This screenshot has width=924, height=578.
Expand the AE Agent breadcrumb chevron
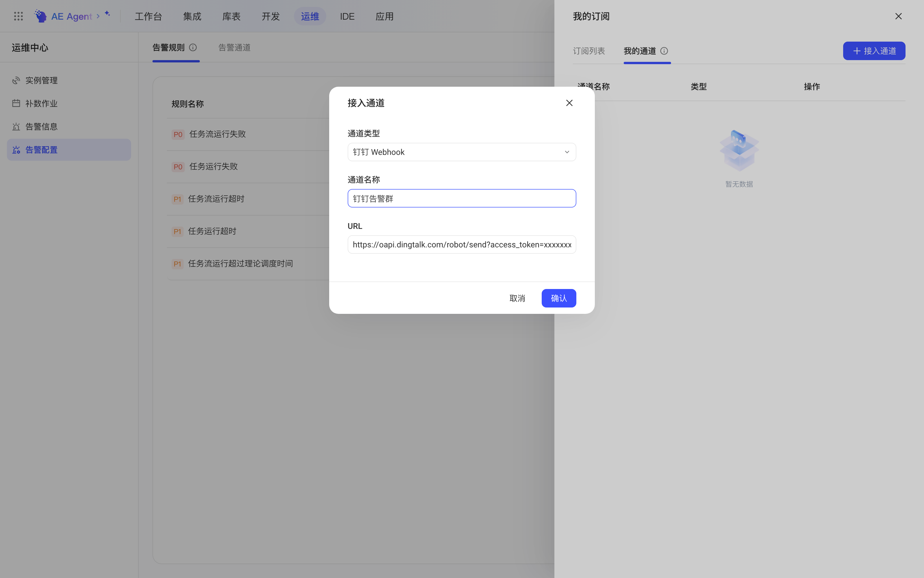tap(98, 16)
